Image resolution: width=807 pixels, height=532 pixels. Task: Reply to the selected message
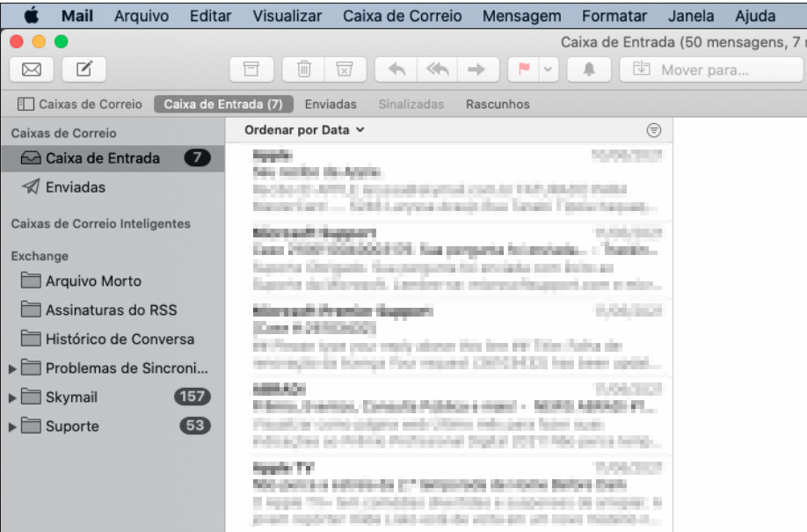(396, 69)
